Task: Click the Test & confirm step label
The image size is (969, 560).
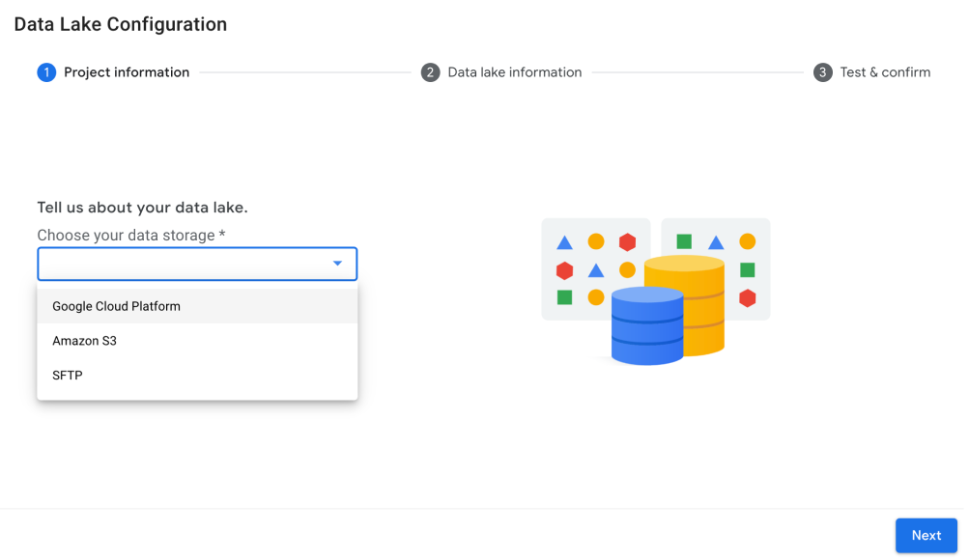Action: [x=885, y=71]
